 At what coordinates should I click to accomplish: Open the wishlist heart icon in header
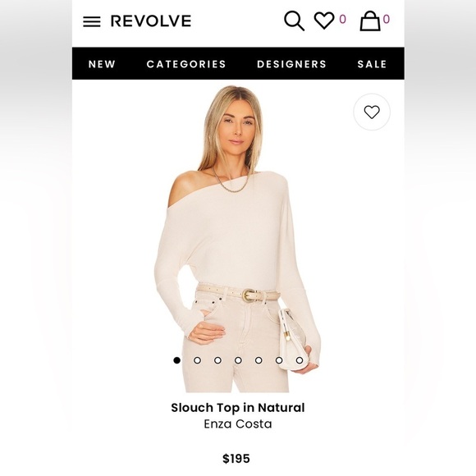pyautogui.click(x=324, y=21)
